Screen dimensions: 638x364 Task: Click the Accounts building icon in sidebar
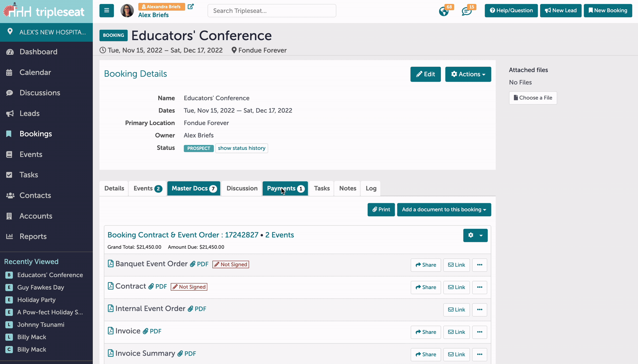pyautogui.click(x=9, y=216)
